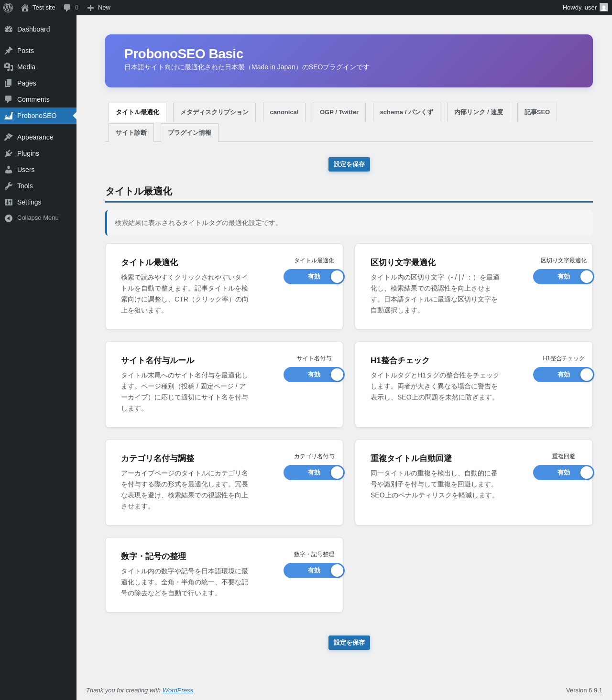Toggle the タイトル最適化 switch
Screen dimensions: 612x700
pyautogui.click(x=314, y=277)
